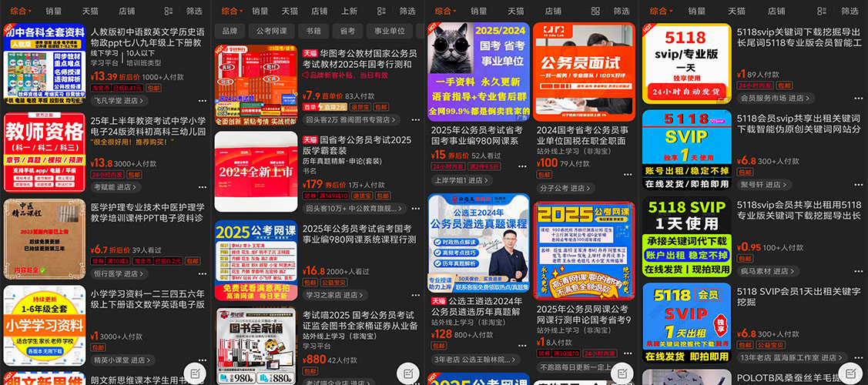
Task: Open more options for the 会员服务市场 listing
Action: click(x=857, y=99)
